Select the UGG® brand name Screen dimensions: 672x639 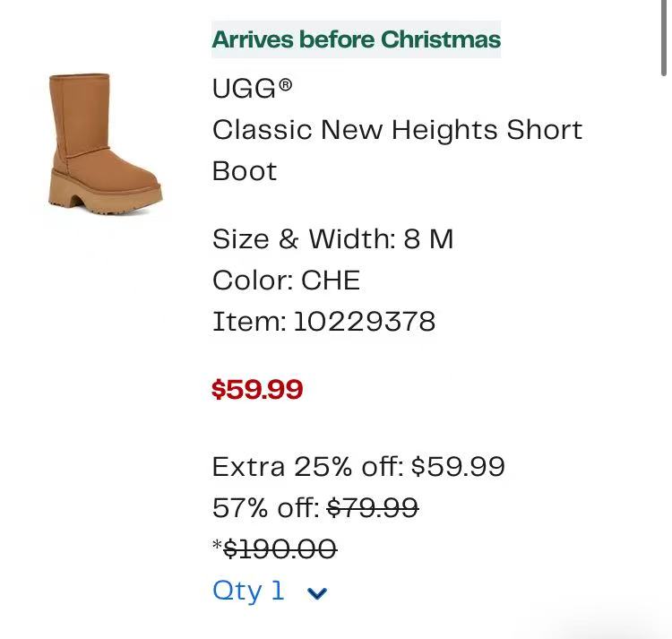click(252, 89)
